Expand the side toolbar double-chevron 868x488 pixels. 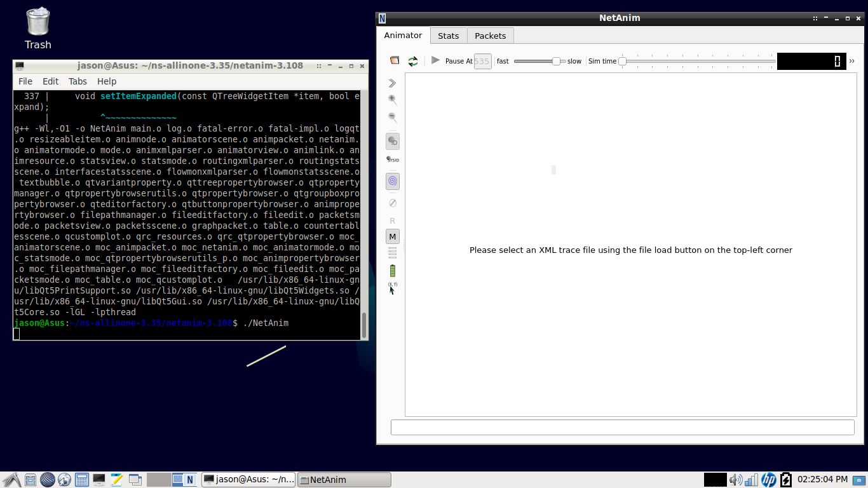point(392,83)
